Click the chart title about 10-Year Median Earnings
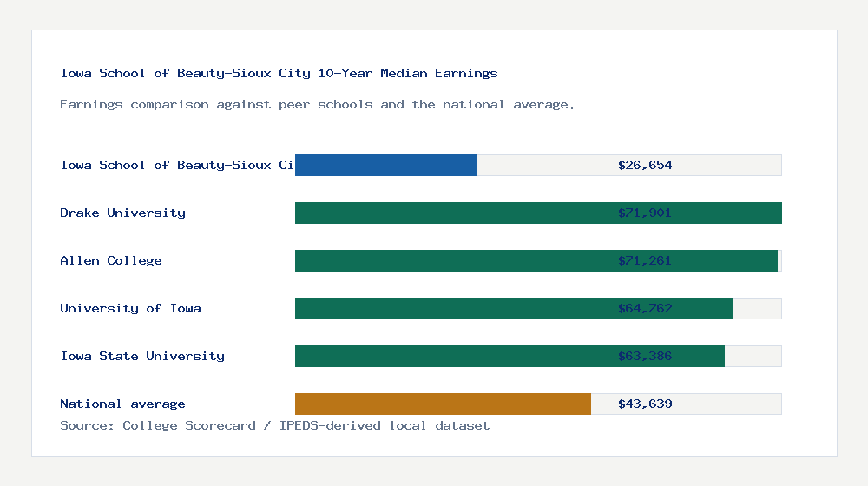 coord(279,73)
